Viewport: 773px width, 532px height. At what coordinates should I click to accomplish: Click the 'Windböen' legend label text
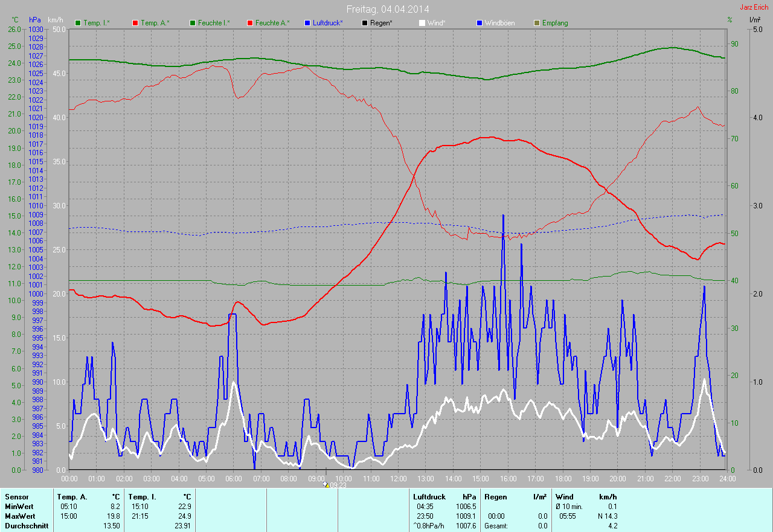coord(500,23)
